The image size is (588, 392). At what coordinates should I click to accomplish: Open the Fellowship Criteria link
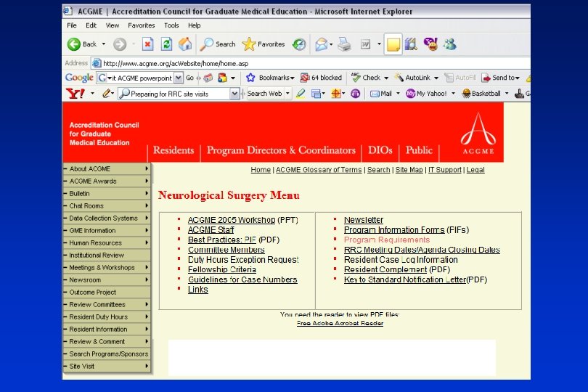(222, 269)
